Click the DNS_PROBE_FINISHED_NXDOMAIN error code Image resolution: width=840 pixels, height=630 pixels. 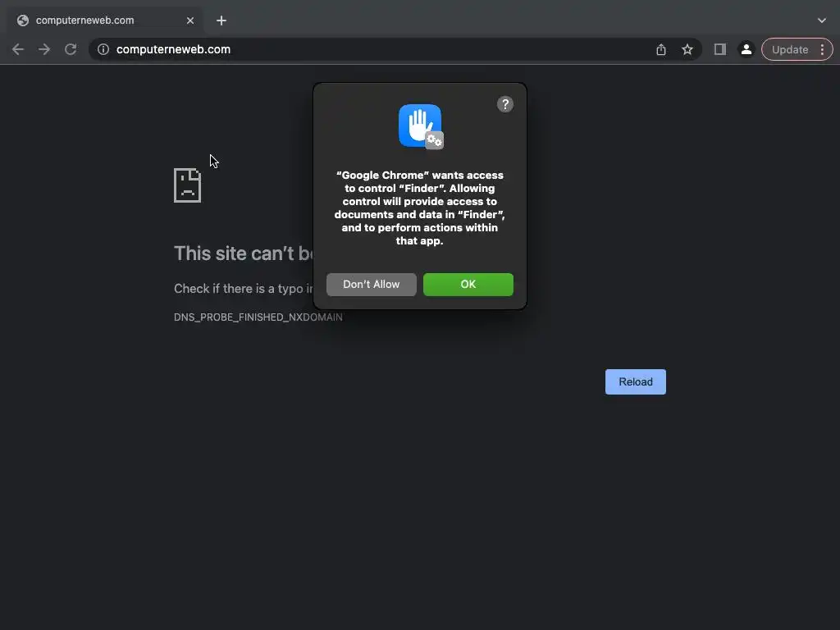pyautogui.click(x=258, y=317)
